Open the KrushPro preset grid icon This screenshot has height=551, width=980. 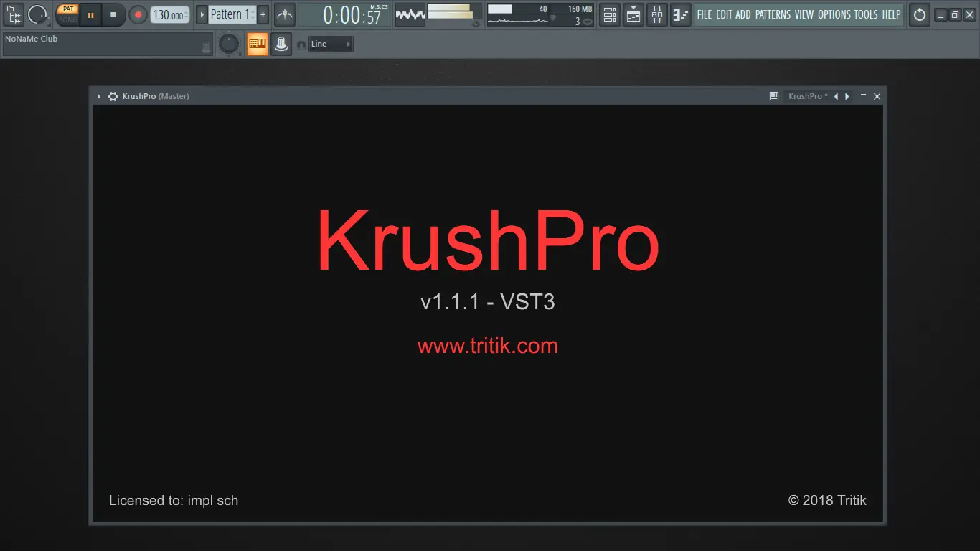(x=774, y=96)
